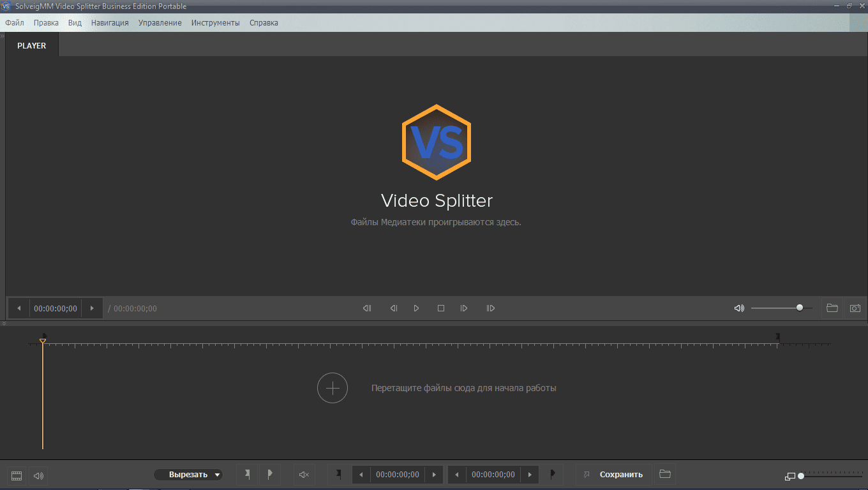This screenshot has height=490, width=868.
Task: Click the add end marker flag icon
Action: pos(269,475)
